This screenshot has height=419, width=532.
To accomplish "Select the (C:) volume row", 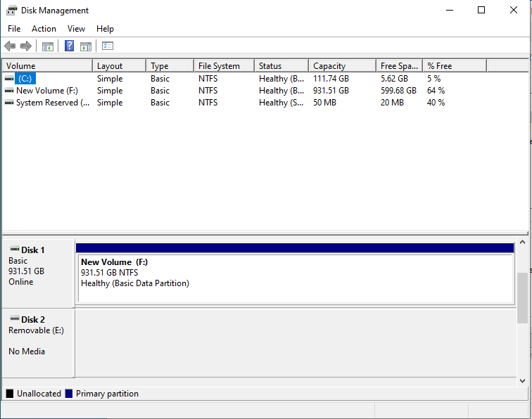I will [x=25, y=79].
